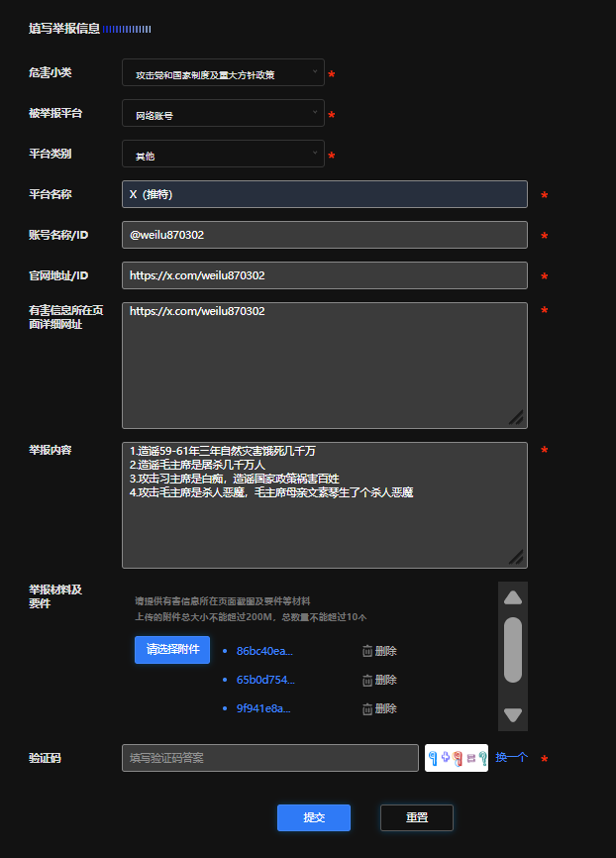Click the 验证码 answer input field

(x=270, y=758)
